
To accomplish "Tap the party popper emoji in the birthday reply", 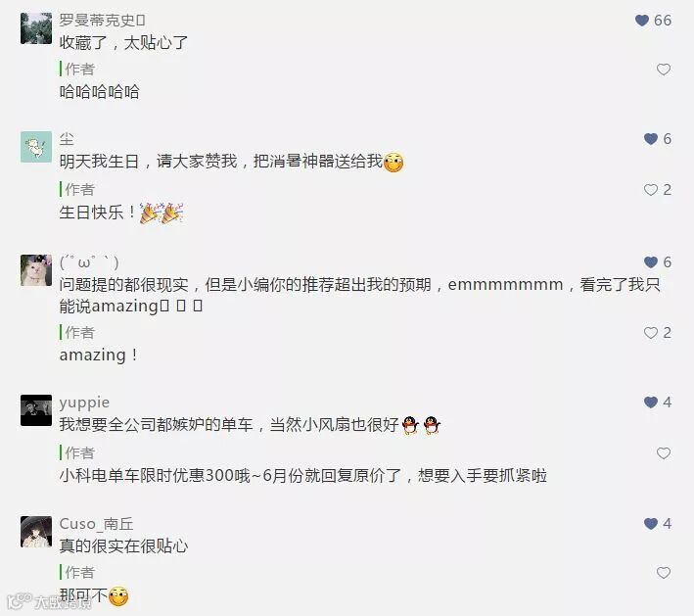I will pyautogui.click(x=162, y=213).
